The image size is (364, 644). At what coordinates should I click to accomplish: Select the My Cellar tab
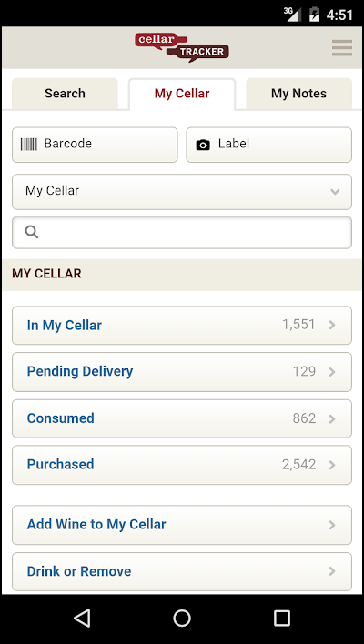[x=182, y=94]
